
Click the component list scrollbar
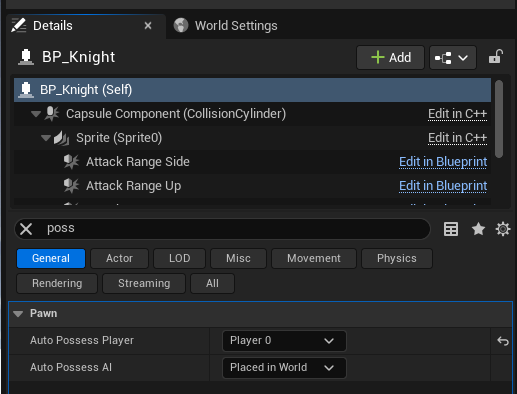tap(499, 119)
